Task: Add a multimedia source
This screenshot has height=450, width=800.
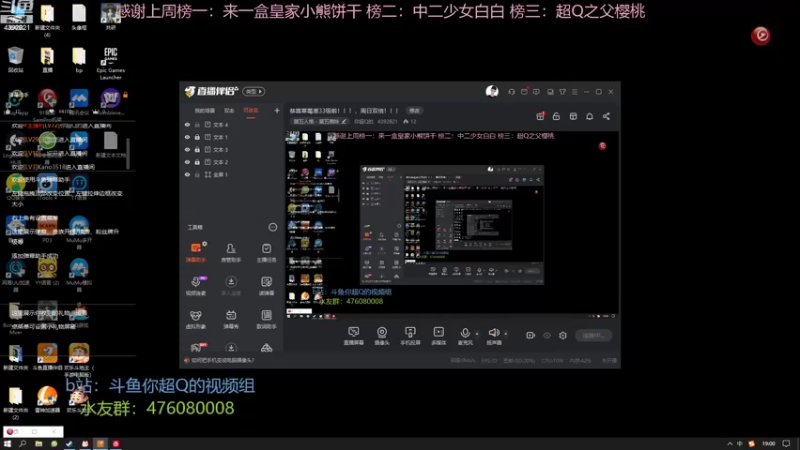Action: coord(438,336)
